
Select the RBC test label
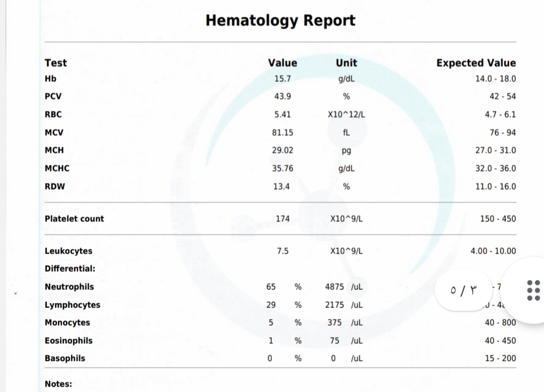pos(53,114)
